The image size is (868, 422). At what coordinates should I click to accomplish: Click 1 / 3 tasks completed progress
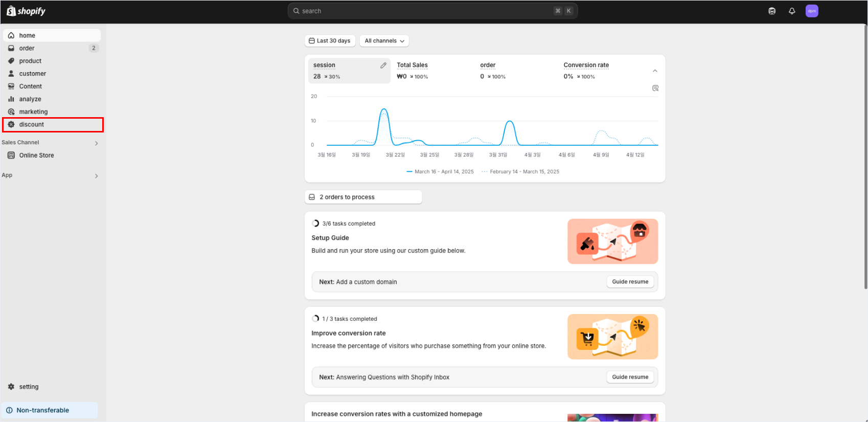click(345, 319)
